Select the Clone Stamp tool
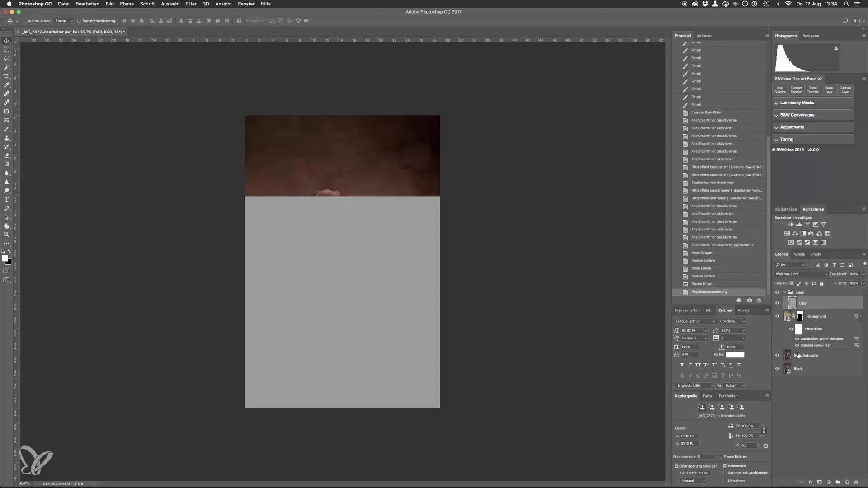 click(x=6, y=138)
